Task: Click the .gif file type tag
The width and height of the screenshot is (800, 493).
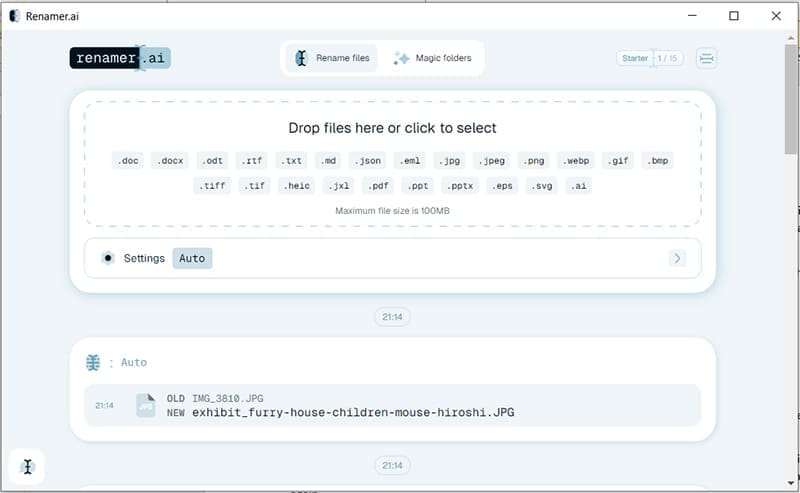Action: (618, 161)
